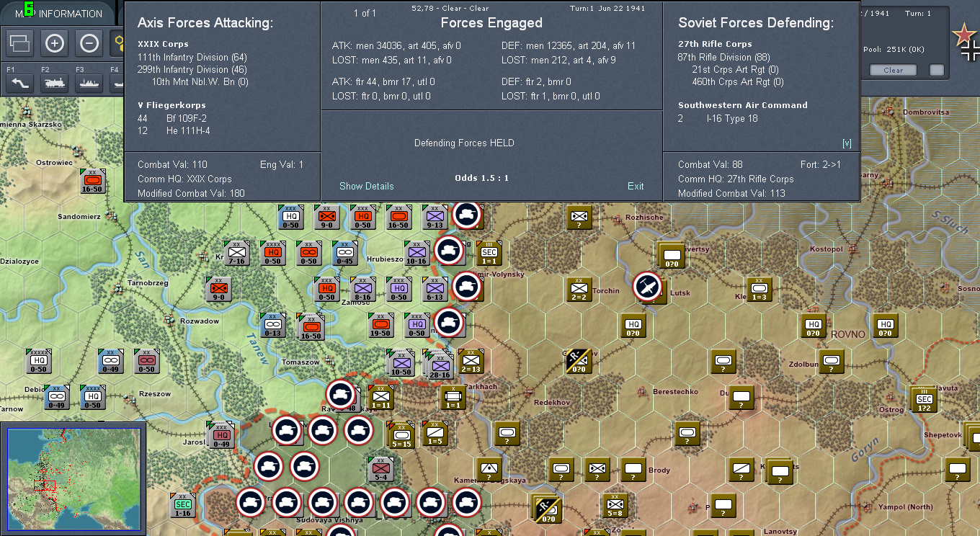The image size is (980, 536).
Task: Select the German unit counter 10-16
Action: pyautogui.click(x=416, y=252)
